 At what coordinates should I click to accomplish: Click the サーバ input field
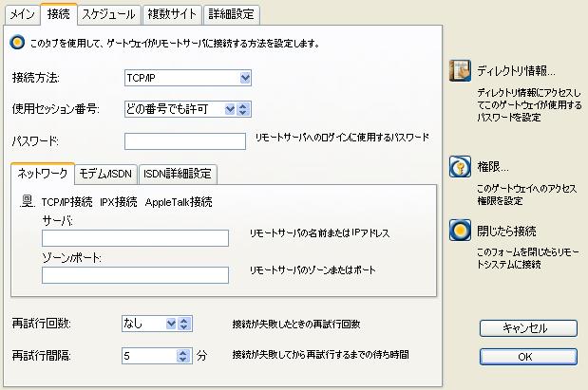tap(135, 238)
